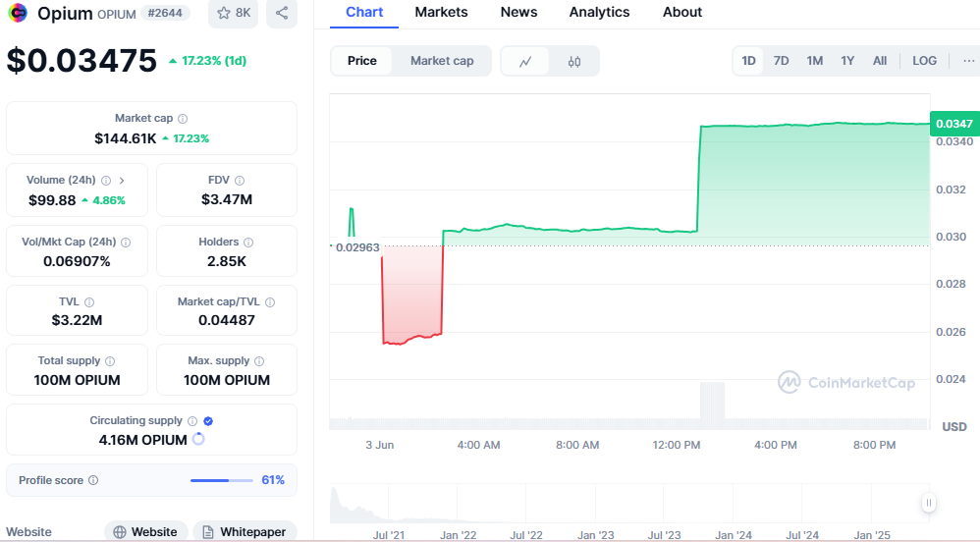Screen dimensions: 980x542
Task: Open the Analytics tab
Action: pyautogui.click(x=599, y=13)
